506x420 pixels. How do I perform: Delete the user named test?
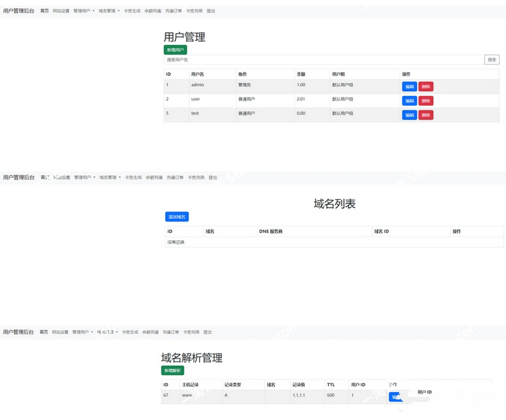point(426,115)
